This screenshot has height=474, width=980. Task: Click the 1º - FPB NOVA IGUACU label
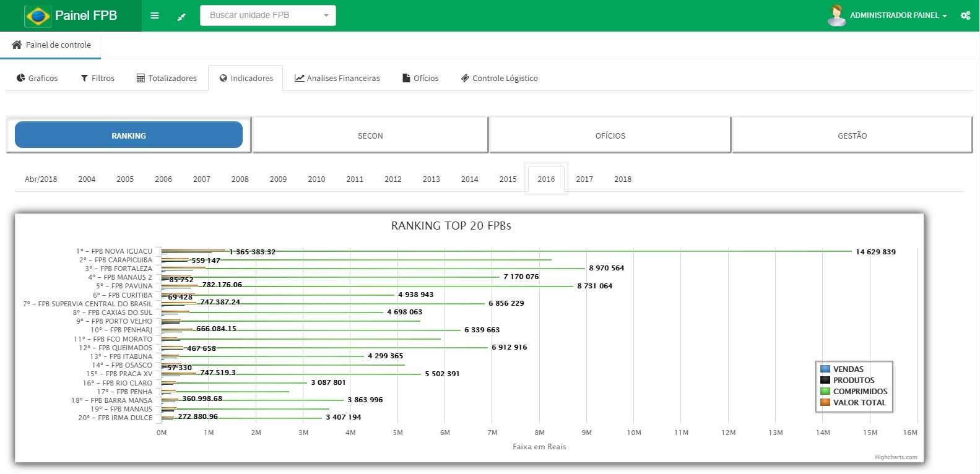(114, 251)
